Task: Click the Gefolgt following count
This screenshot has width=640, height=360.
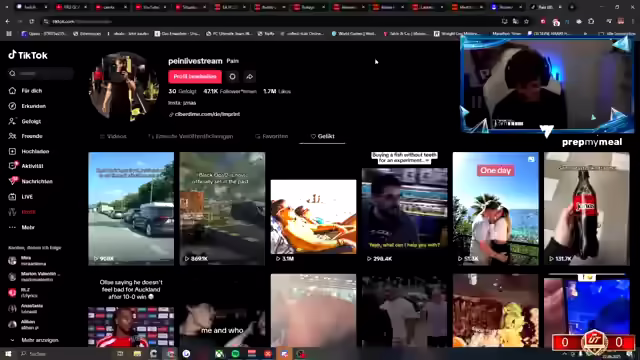Action: pos(182,91)
